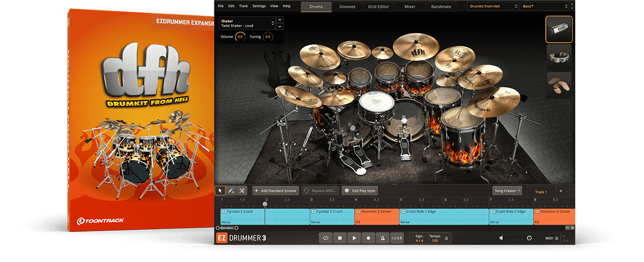Toggle the metronome click
Screen dimensions: 644x262
[382, 238]
